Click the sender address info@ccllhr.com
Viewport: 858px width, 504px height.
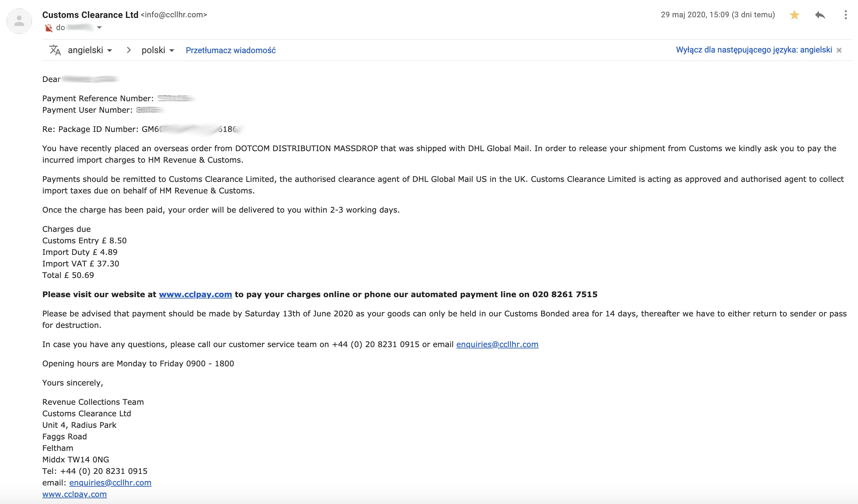(x=174, y=15)
